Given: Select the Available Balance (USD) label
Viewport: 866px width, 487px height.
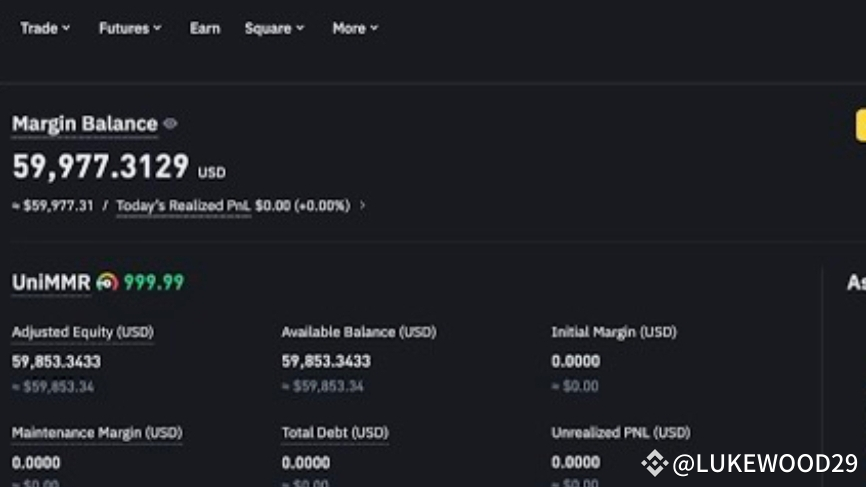Looking at the screenshot, I should tap(359, 331).
